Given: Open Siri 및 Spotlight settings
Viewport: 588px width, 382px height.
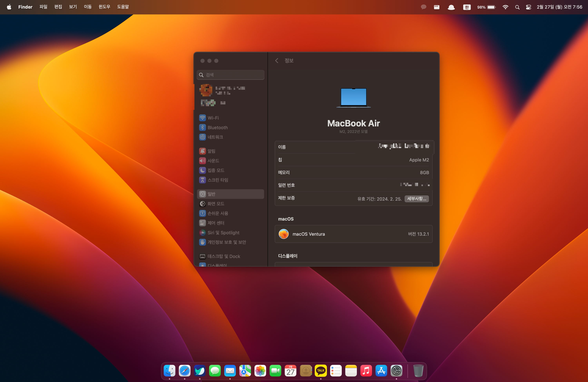Looking at the screenshot, I should [x=223, y=233].
